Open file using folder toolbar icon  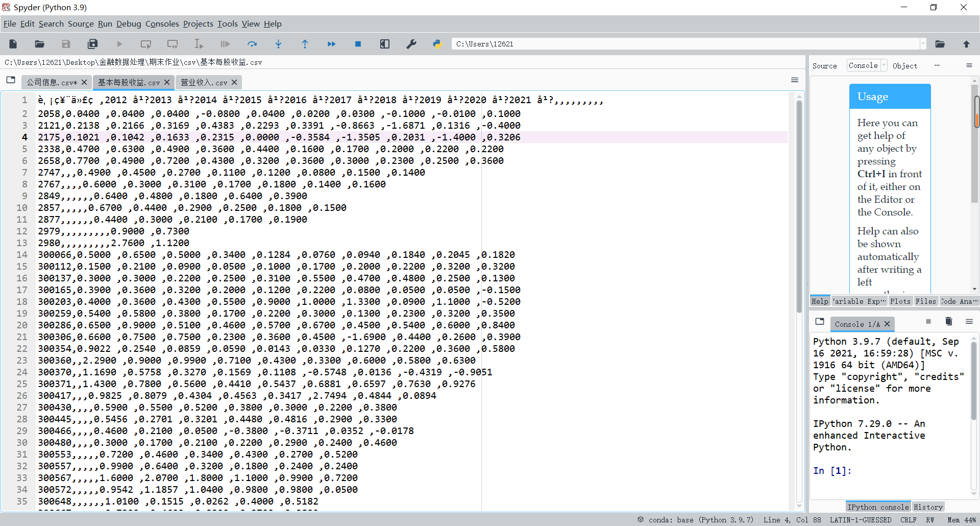[40, 44]
